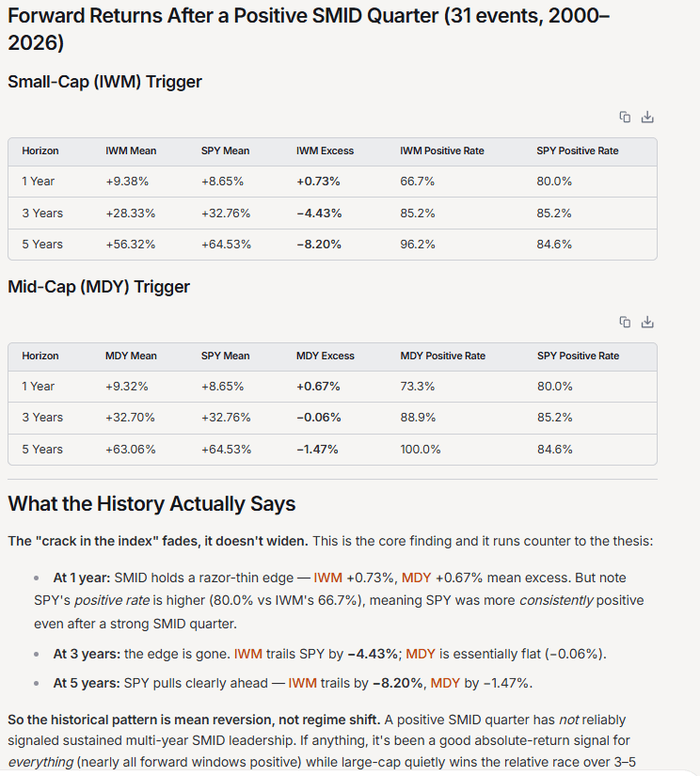Copy the Mid-Cap MDY Trigger table
This screenshot has width=700, height=776.
pos(625,323)
